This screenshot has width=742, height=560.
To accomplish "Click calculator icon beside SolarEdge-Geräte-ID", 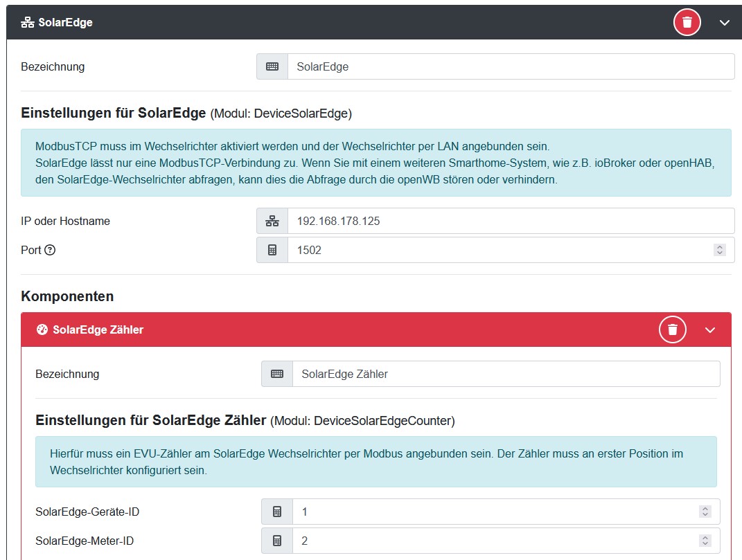I will (277, 512).
